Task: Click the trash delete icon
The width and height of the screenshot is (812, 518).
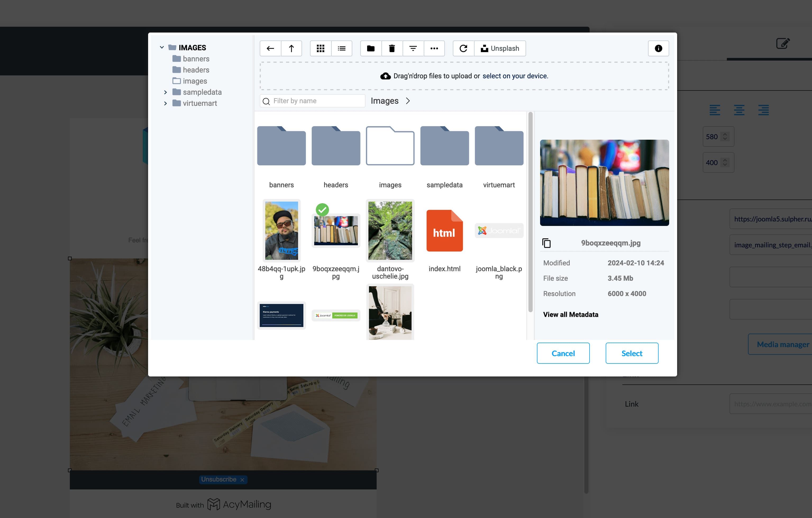Action: [392, 49]
